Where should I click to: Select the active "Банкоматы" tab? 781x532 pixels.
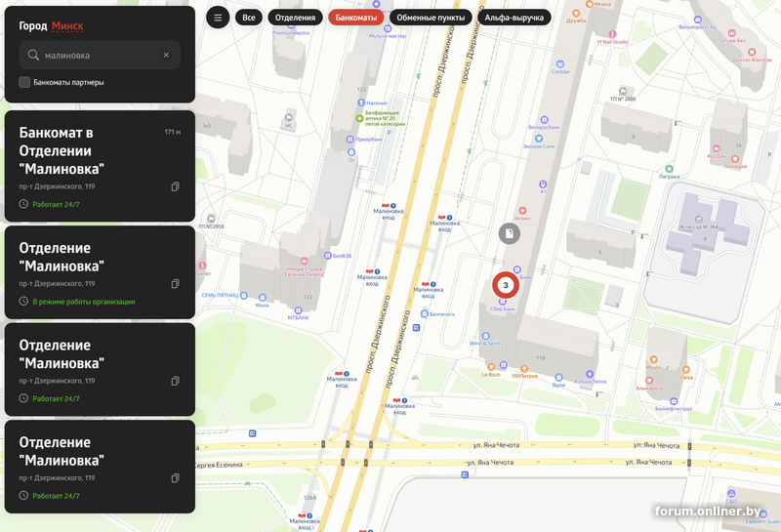pyautogui.click(x=356, y=18)
